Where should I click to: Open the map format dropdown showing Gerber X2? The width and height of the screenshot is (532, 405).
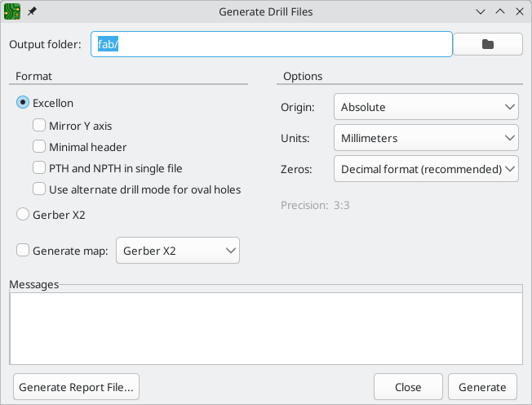pyautogui.click(x=178, y=251)
